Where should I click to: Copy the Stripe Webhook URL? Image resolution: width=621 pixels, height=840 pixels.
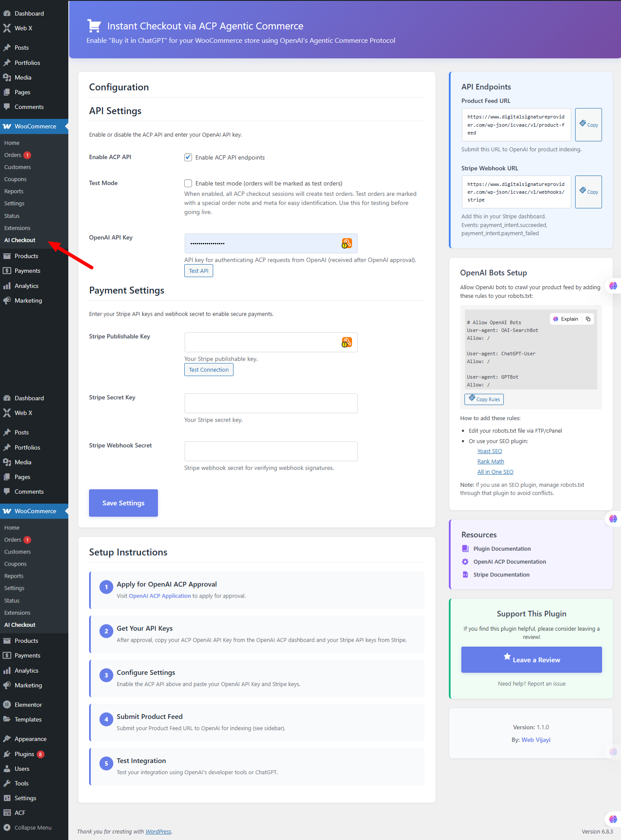588,192
